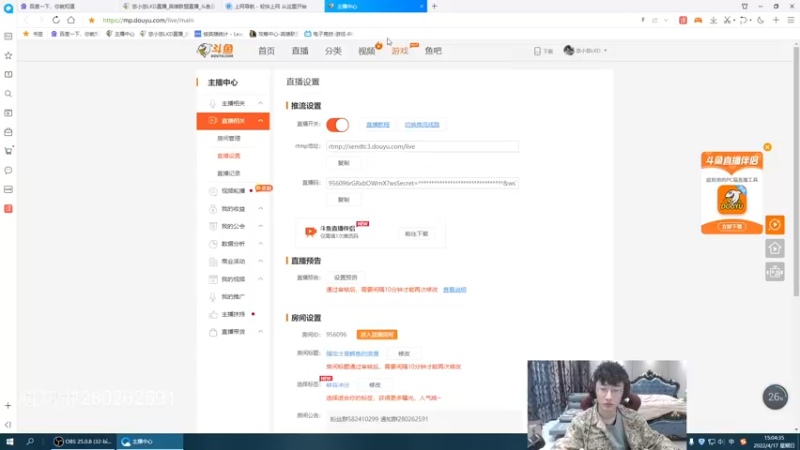Open the favorites star in left sidebar

pos(8,55)
